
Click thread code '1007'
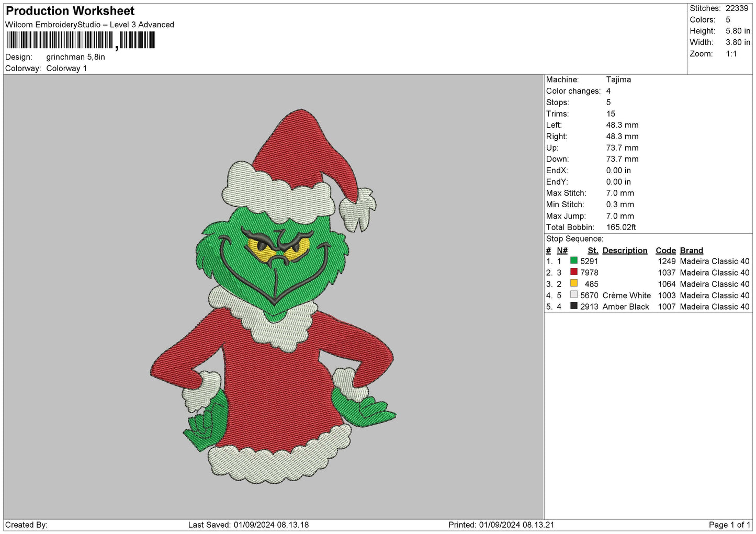click(x=667, y=306)
